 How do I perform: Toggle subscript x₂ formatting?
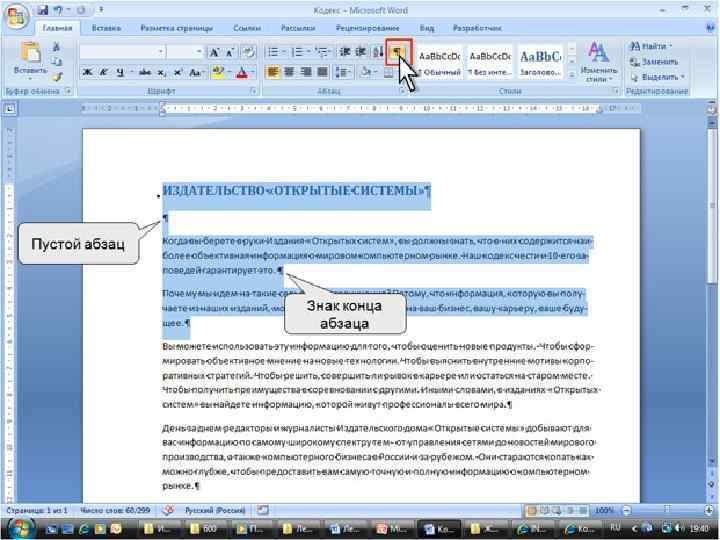point(162,73)
